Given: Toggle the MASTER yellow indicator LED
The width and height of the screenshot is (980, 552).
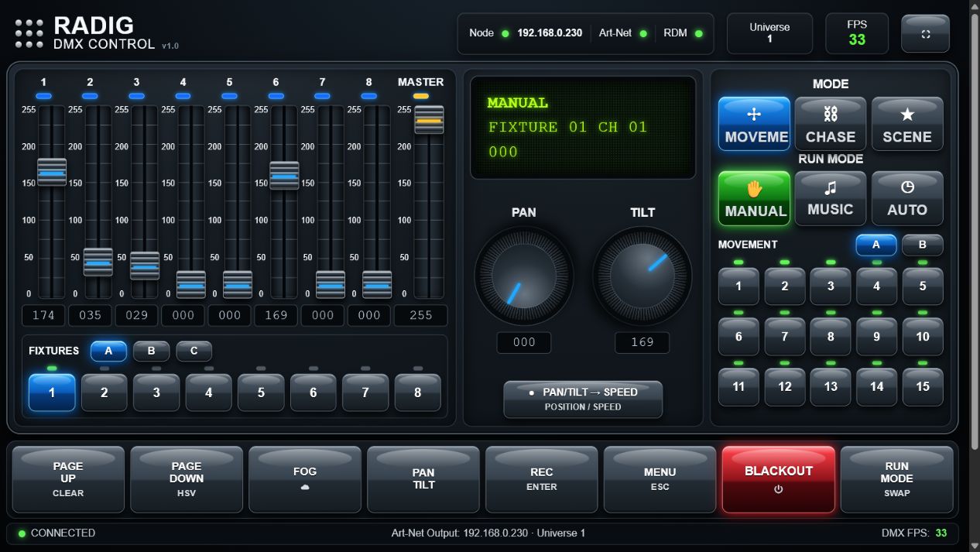Looking at the screenshot, I should 420,96.
